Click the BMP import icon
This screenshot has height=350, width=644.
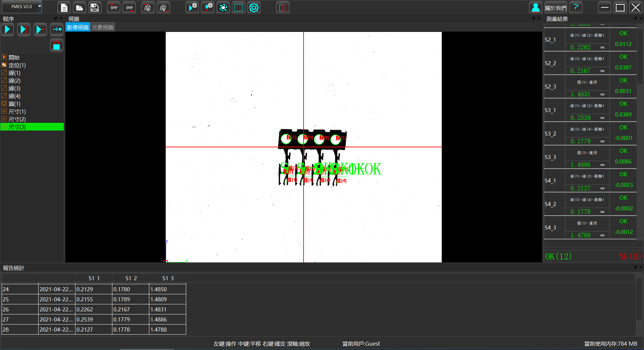tap(114, 7)
